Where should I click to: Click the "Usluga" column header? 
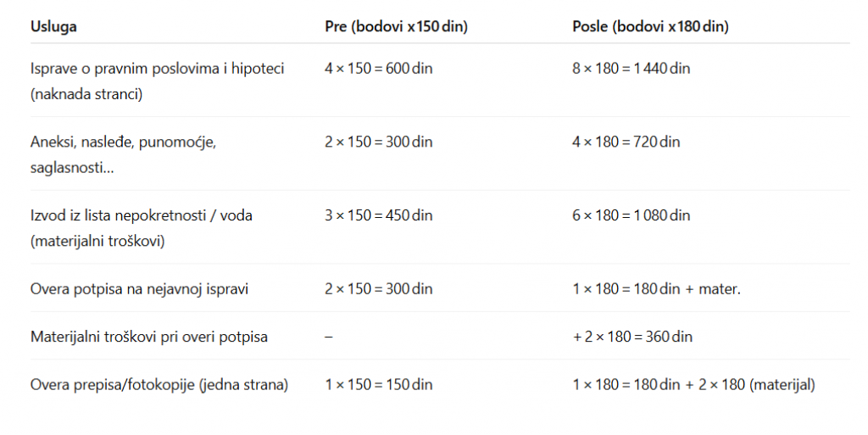tap(53, 26)
